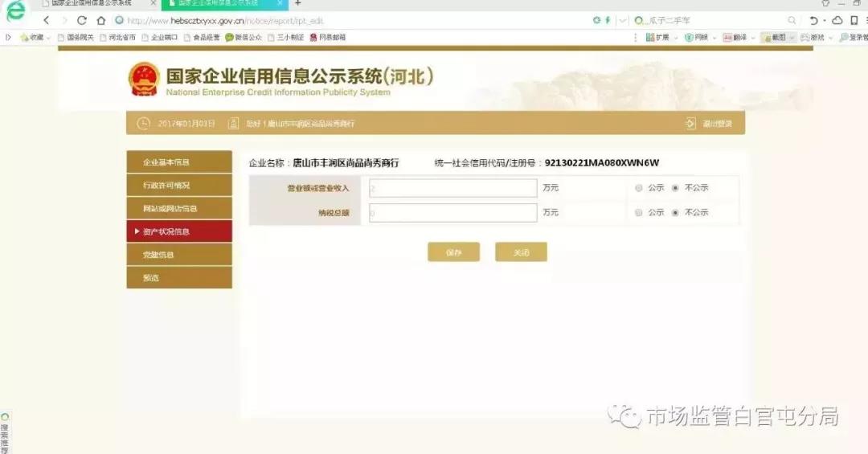Click the 纳税总额 input field
868x454 pixels.
pyautogui.click(x=452, y=213)
